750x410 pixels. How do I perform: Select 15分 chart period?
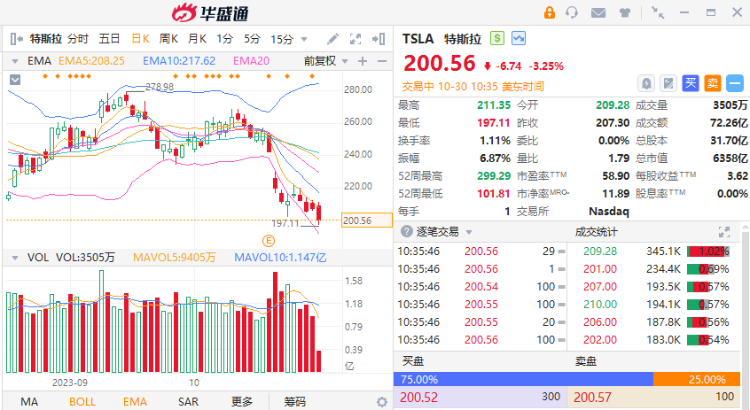pos(282,39)
